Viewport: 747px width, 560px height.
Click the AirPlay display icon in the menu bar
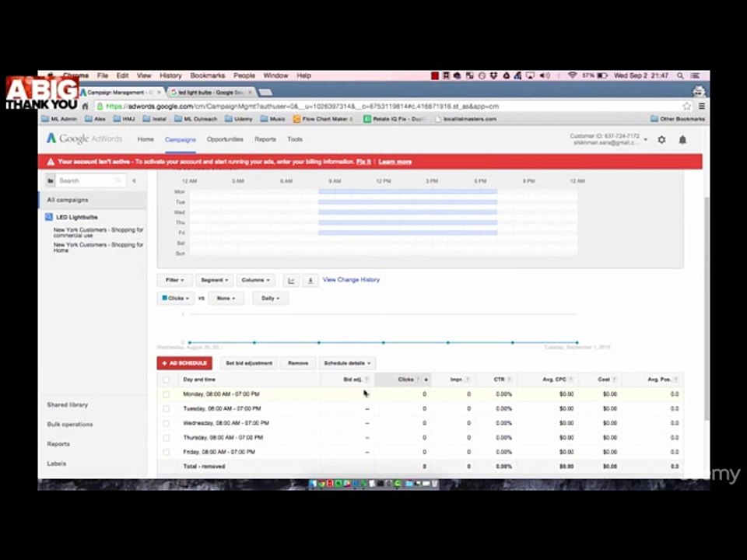pos(530,75)
